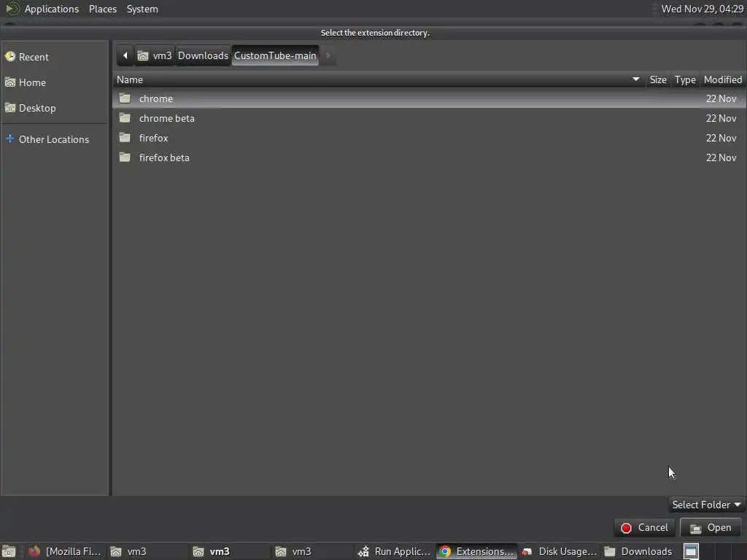Image resolution: width=747 pixels, height=560 pixels.
Task: Open the System menu
Action: [142, 9]
